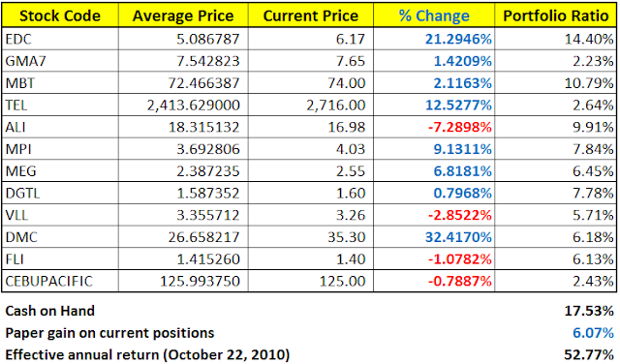The image size is (620, 364).
Task: Select the MEG stock code cell
Action: tap(60, 171)
